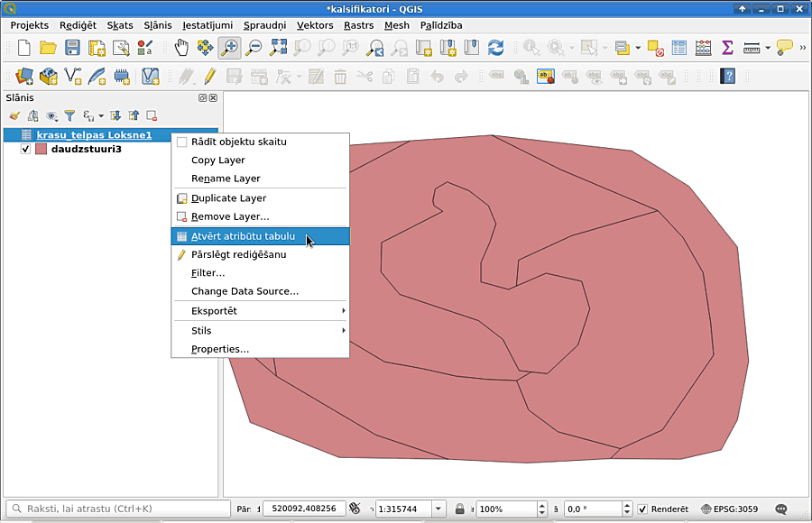Toggle visibility of daudzstuuri3 layer
The height and width of the screenshot is (523, 812).
click(x=25, y=149)
